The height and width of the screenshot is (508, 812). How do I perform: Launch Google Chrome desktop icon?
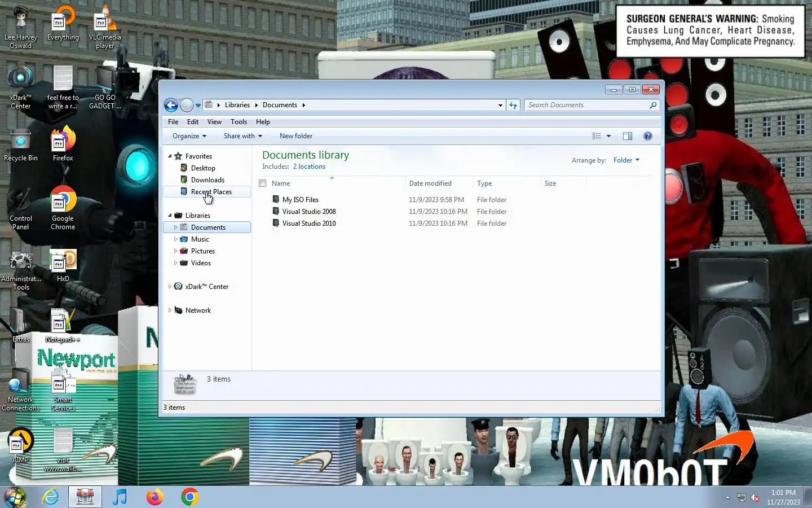point(63,209)
